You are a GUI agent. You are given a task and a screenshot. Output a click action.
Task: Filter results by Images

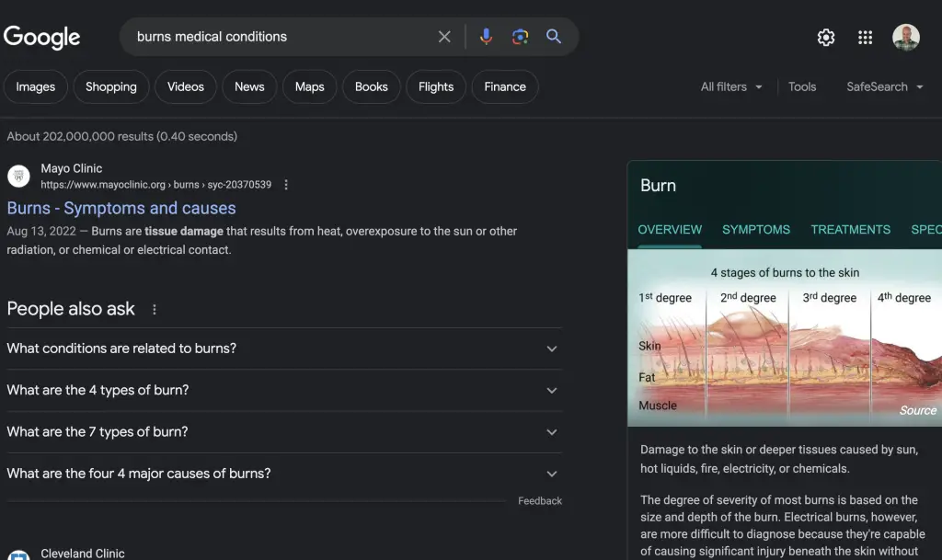36,87
